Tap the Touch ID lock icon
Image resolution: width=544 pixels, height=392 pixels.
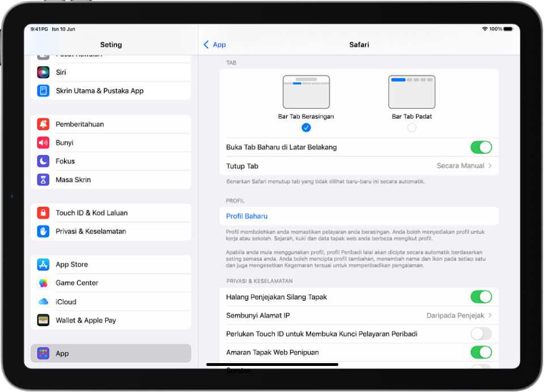coord(43,212)
